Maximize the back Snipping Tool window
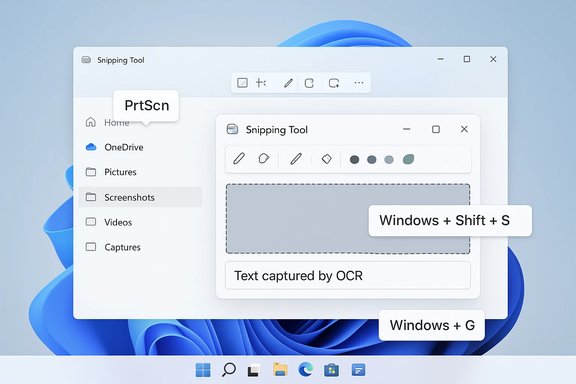The image size is (576, 384). [467, 59]
